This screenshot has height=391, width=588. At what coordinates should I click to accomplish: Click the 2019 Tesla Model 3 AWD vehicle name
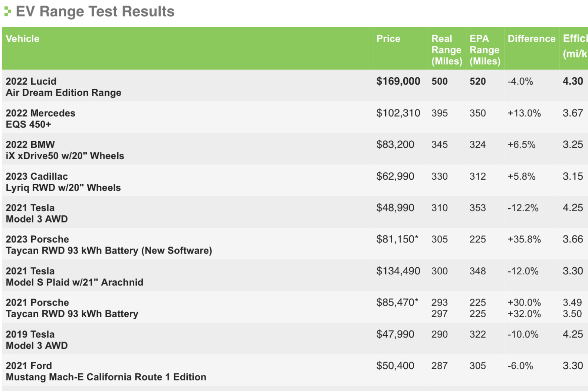(x=37, y=340)
